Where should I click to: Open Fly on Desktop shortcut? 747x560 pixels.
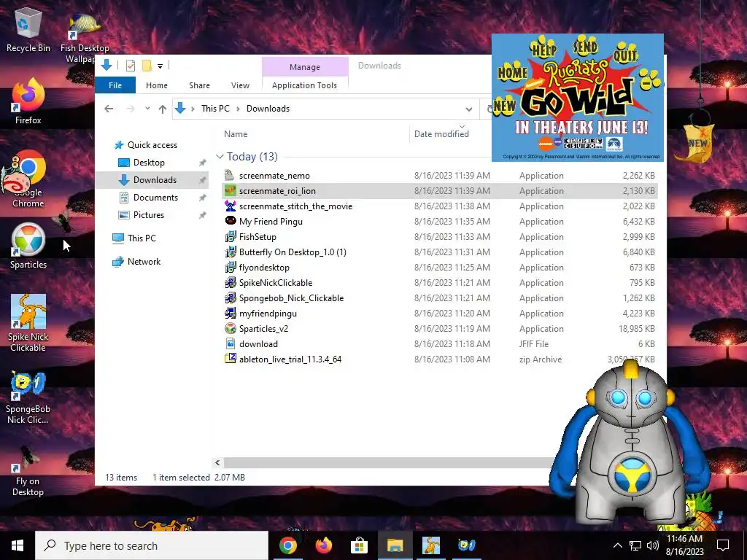coord(28,471)
